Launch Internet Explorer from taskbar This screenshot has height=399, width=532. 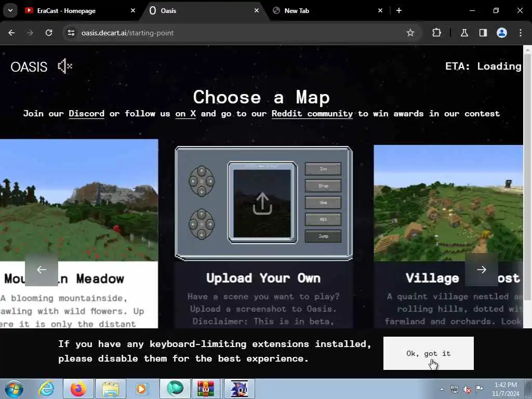coord(46,389)
